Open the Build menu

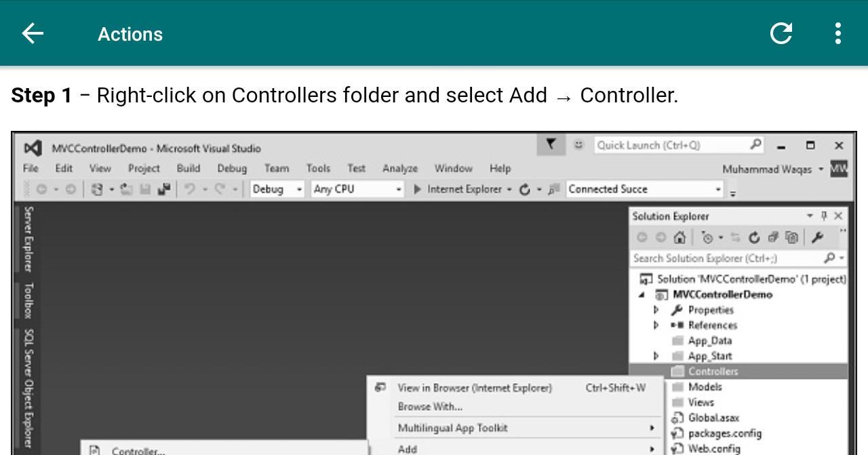pyautogui.click(x=188, y=168)
